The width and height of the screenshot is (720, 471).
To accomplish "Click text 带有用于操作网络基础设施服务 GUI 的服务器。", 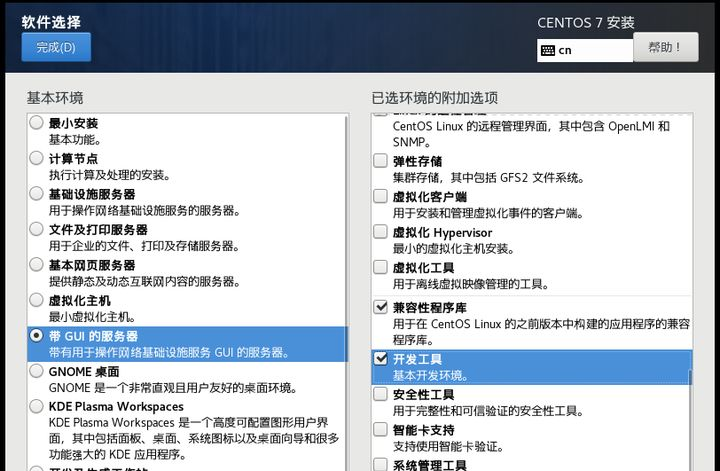I will pos(169,352).
